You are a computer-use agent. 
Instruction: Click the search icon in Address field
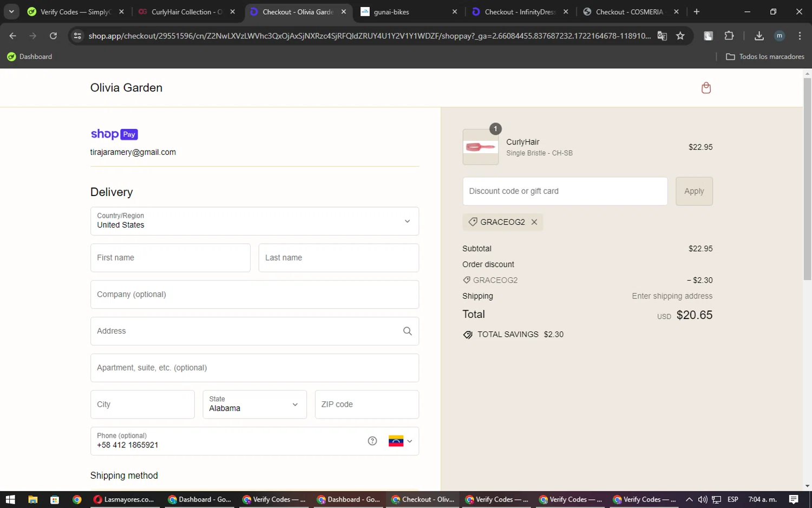tap(408, 331)
